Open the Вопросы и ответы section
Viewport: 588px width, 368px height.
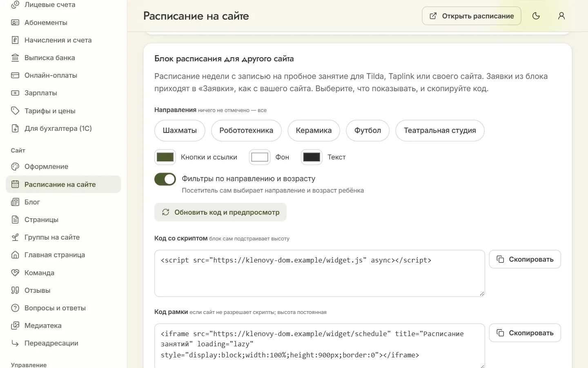coord(63,308)
